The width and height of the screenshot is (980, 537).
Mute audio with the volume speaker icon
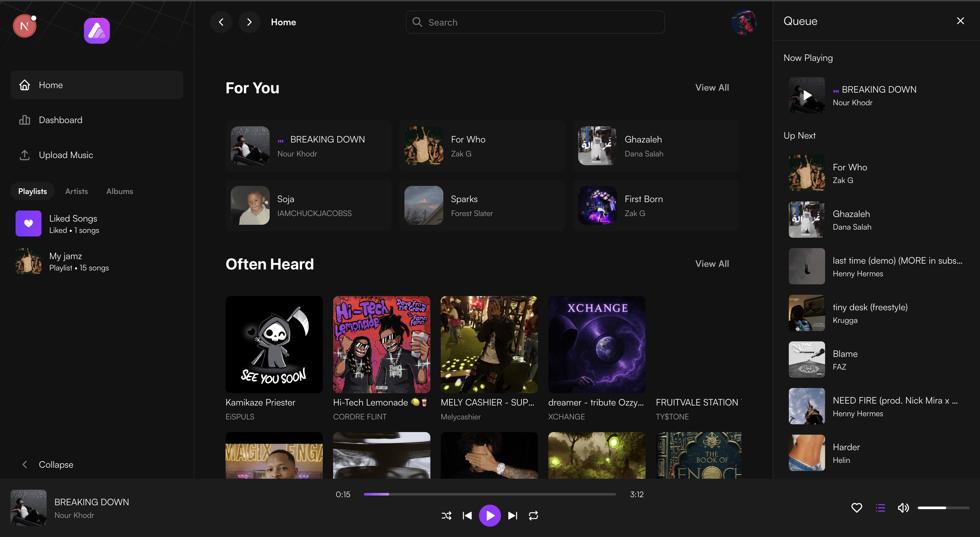pos(903,508)
